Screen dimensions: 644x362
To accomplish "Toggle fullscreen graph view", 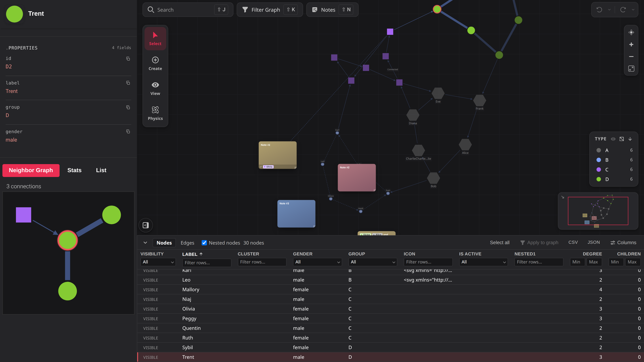I will coord(631,68).
